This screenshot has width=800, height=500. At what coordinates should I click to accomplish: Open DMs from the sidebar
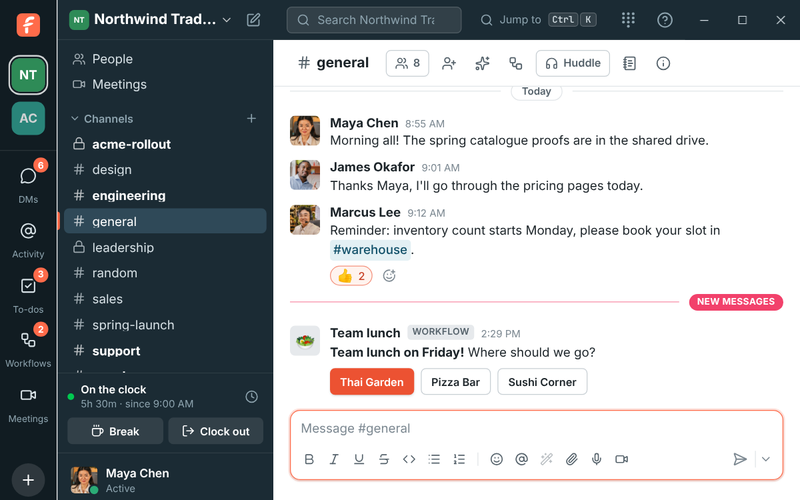coord(28,182)
